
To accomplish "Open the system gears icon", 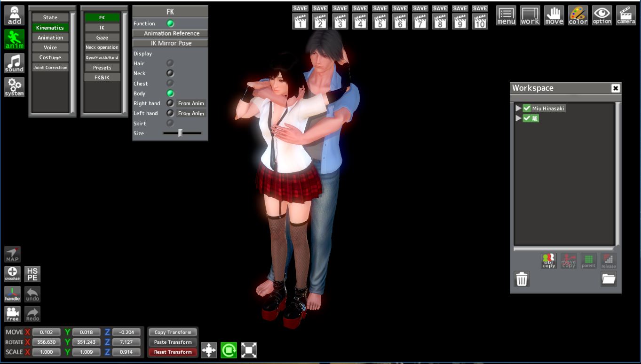I will (14, 87).
